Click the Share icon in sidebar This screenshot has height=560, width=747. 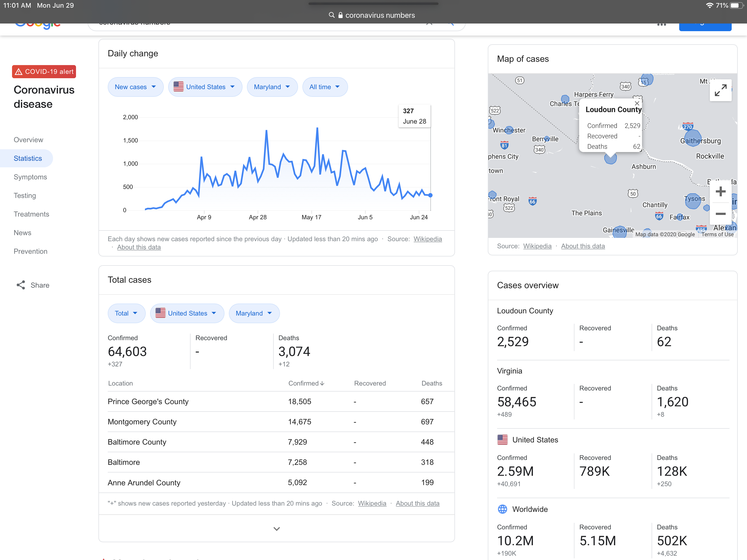(x=21, y=285)
